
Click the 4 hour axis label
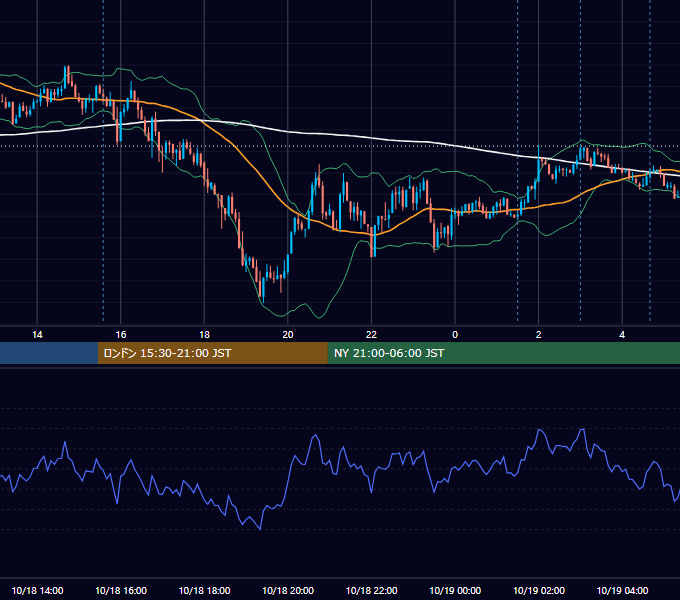pyautogui.click(x=622, y=335)
